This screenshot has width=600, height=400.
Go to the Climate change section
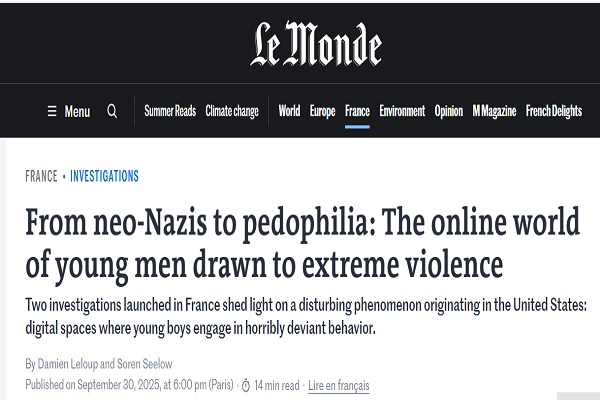(x=232, y=111)
